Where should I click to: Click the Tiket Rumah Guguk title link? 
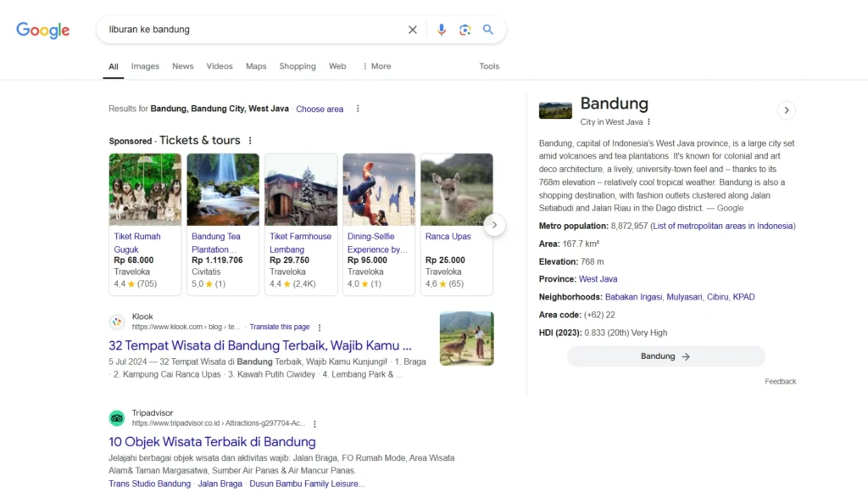coord(137,243)
